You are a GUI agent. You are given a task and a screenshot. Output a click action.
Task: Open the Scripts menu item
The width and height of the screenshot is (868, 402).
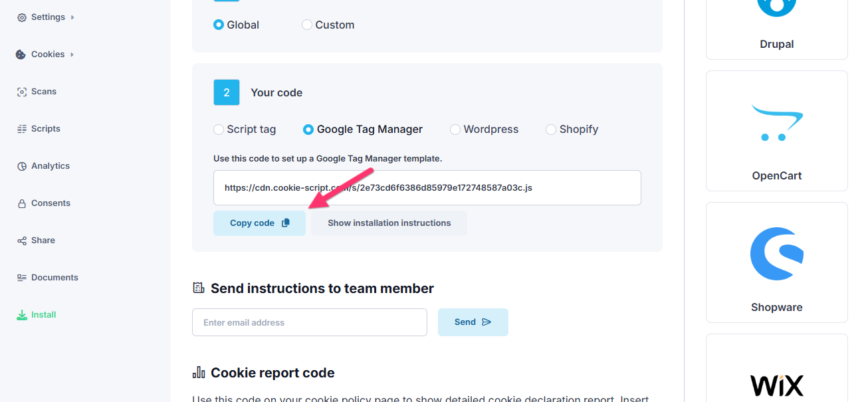coord(46,129)
